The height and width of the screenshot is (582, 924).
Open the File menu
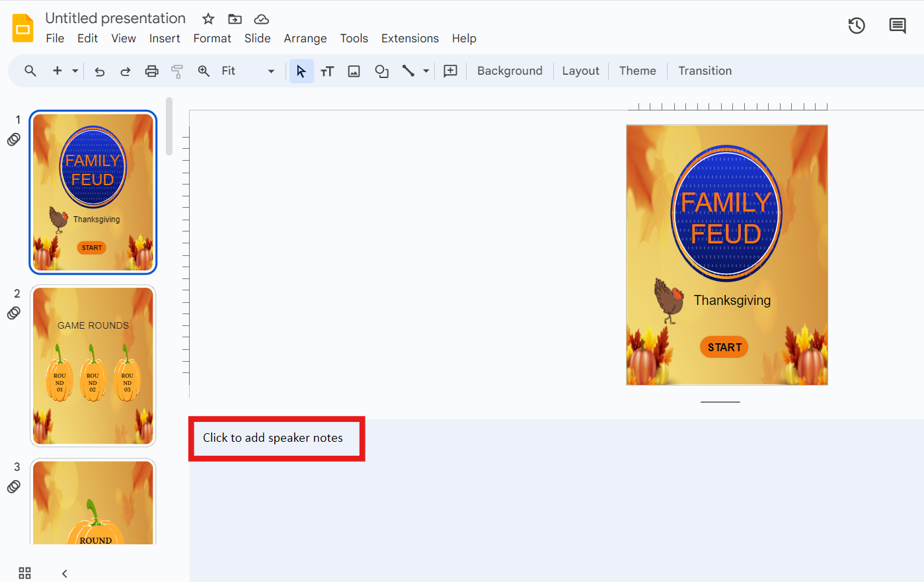pos(55,38)
